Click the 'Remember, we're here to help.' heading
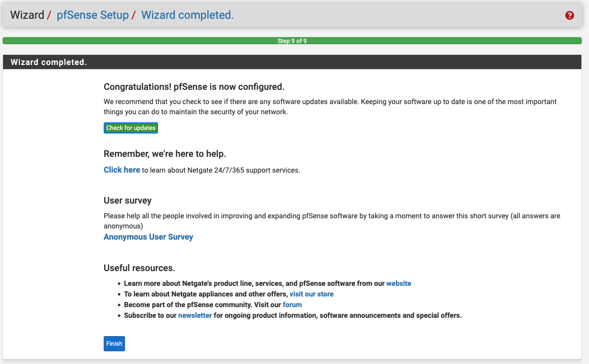The width and height of the screenshot is (589, 364). coord(165,154)
